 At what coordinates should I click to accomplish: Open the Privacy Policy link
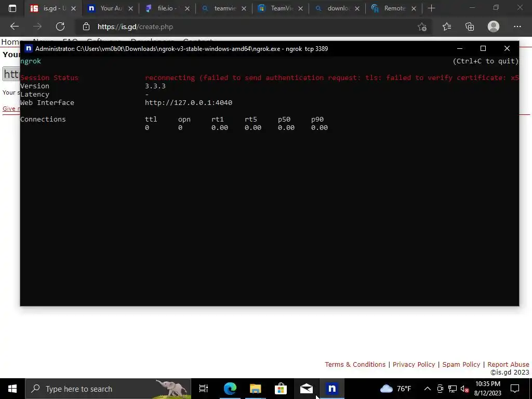coord(414,364)
